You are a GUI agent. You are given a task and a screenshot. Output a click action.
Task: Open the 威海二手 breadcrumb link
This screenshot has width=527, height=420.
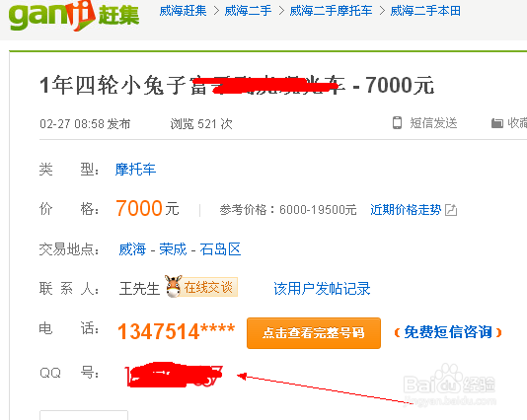tap(248, 11)
